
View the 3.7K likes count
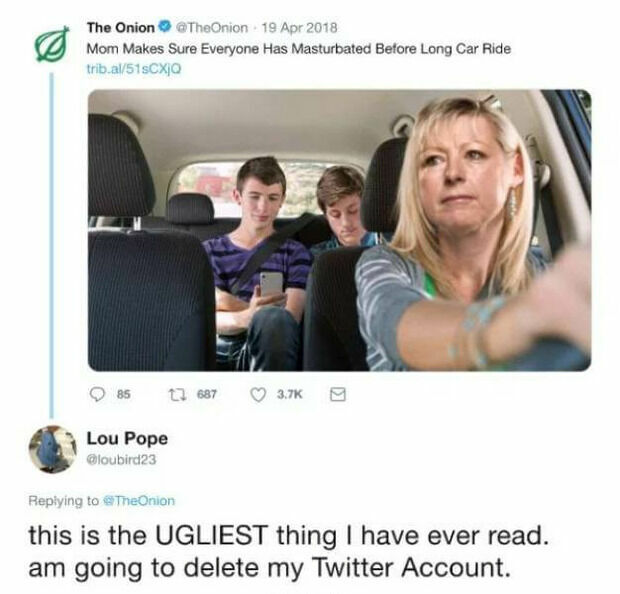click(290, 394)
